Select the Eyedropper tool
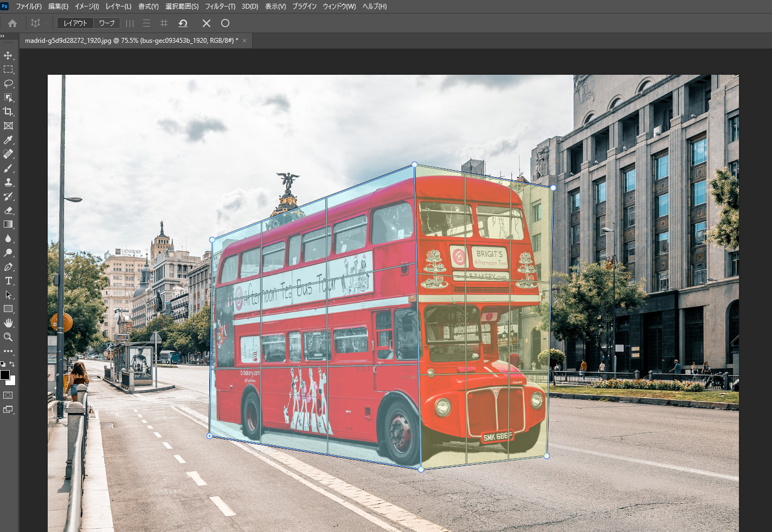This screenshot has width=772, height=532. point(8,140)
